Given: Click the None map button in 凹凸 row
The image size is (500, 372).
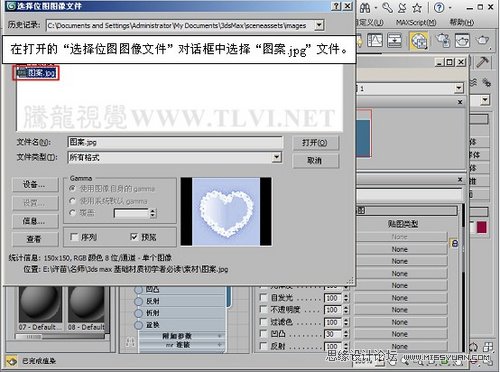Looking at the screenshot, I should [x=400, y=334].
